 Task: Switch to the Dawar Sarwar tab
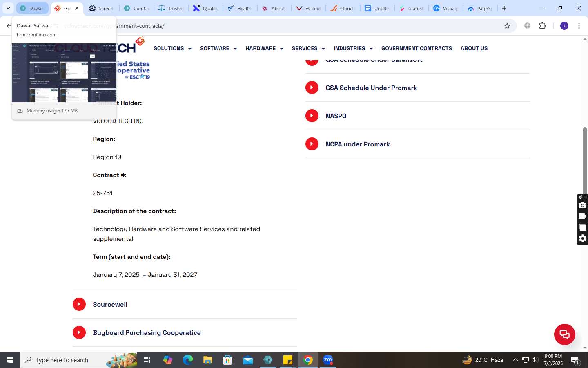tap(32, 8)
